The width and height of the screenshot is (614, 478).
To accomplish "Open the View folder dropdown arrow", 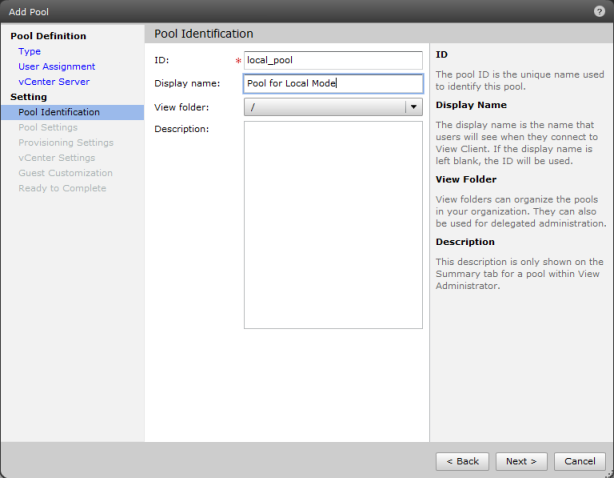I will coord(413,107).
